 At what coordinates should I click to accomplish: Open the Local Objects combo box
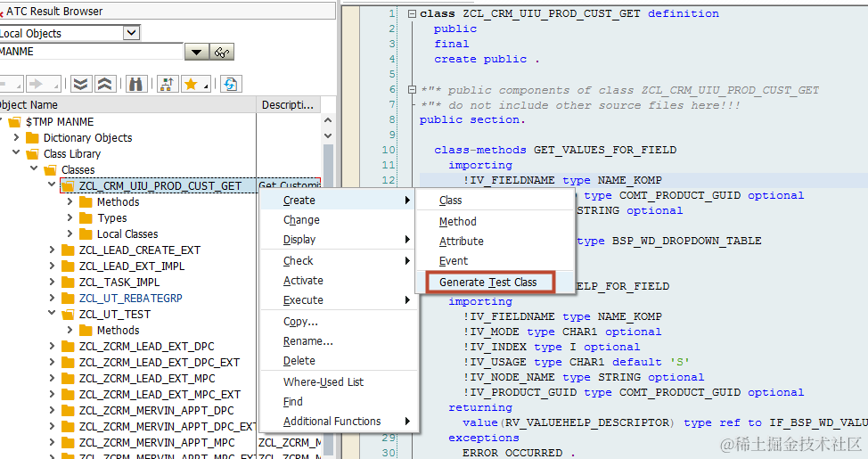pyautogui.click(x=70, y=33)
